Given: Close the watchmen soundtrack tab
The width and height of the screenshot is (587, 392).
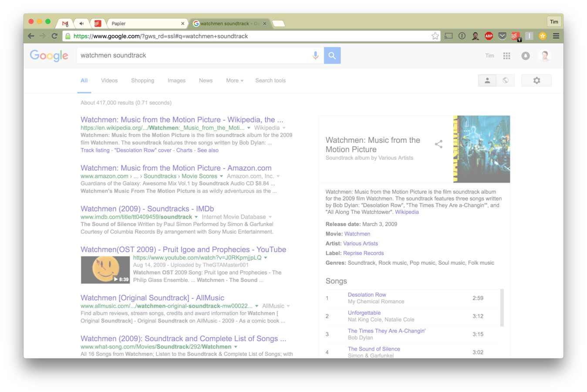Looking at the screenshot, I should pos(264,24).
